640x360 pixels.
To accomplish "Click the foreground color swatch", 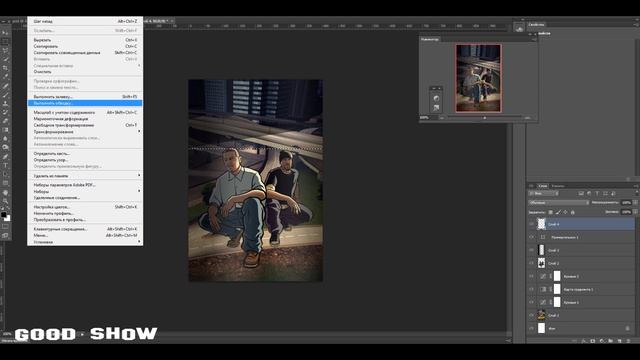I will [x=4, y=215].
